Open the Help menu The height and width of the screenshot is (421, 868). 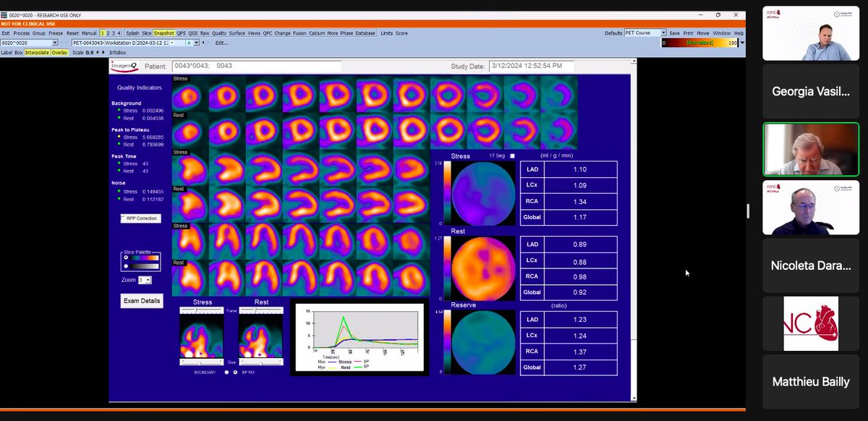[x=739, y=33]
